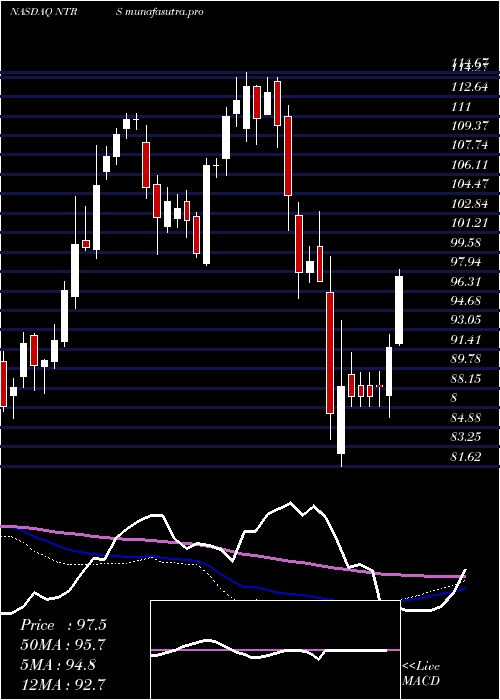
Task: Click the NASDAQ NTR chart title
Action: pos(44,12)
